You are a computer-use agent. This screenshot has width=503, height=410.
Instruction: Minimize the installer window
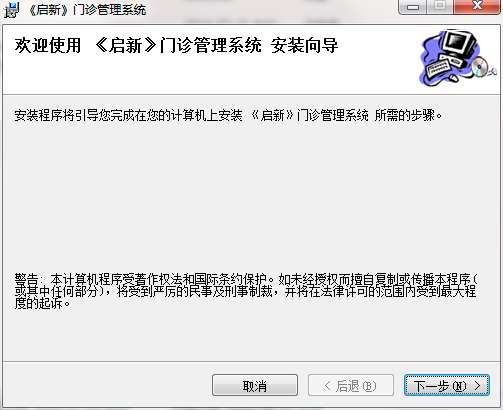413,7
